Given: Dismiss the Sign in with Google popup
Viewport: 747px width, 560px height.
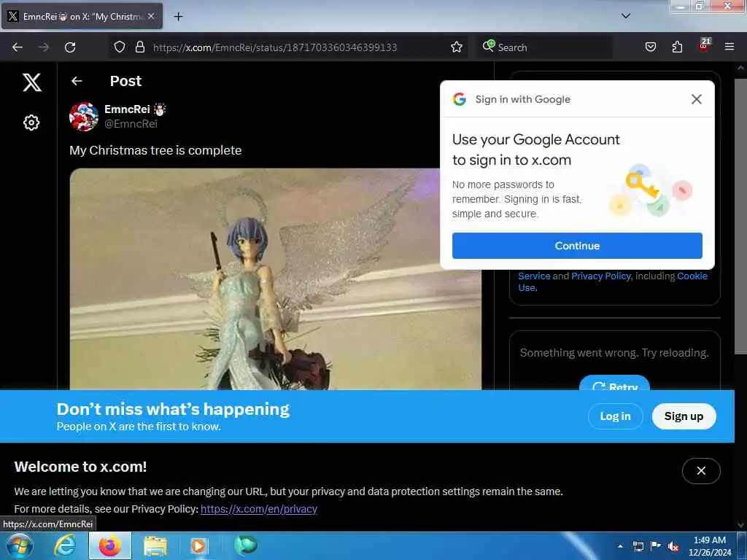Looking at the screenshot, I should (697, 99).
